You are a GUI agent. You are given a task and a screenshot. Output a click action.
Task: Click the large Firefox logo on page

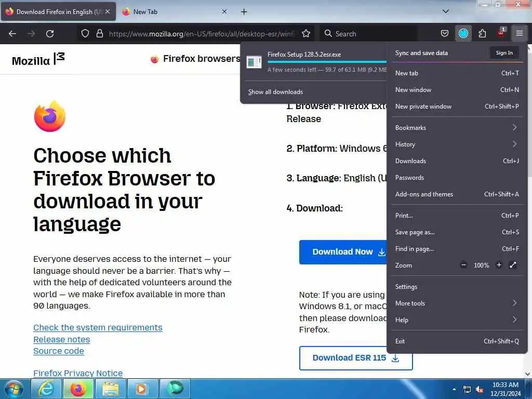pyautogui.click(x=50, y=116)
